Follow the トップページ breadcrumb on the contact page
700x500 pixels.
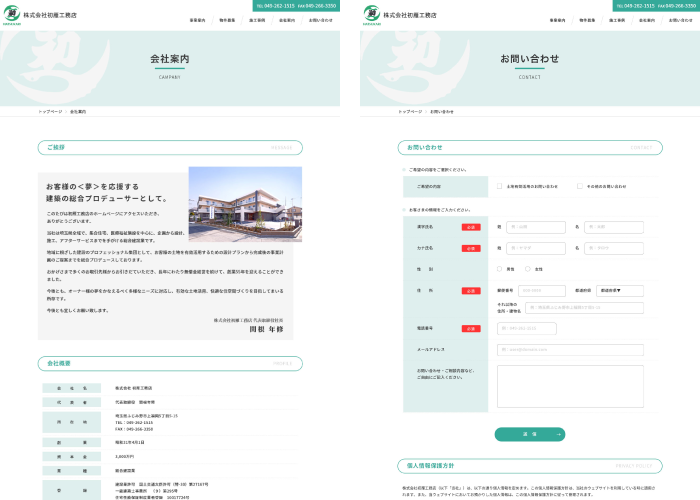(x=410, y=112)
